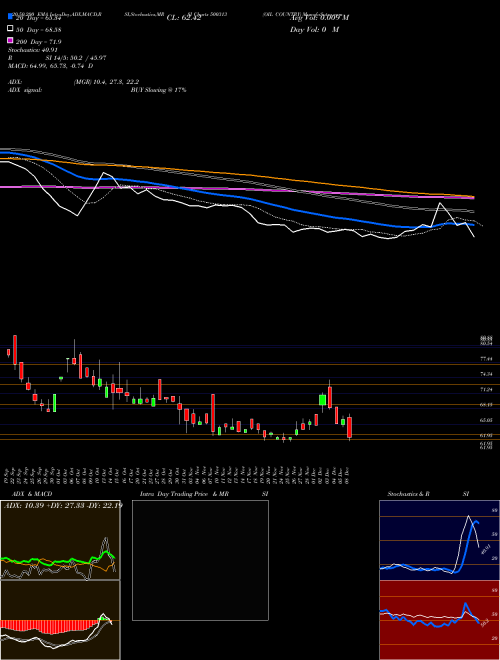This screenshot has height=660, width=500.
Task: Select the 'SI 14/3: 50.2 / 45.97' reading
Action: [x=76, y=58]
